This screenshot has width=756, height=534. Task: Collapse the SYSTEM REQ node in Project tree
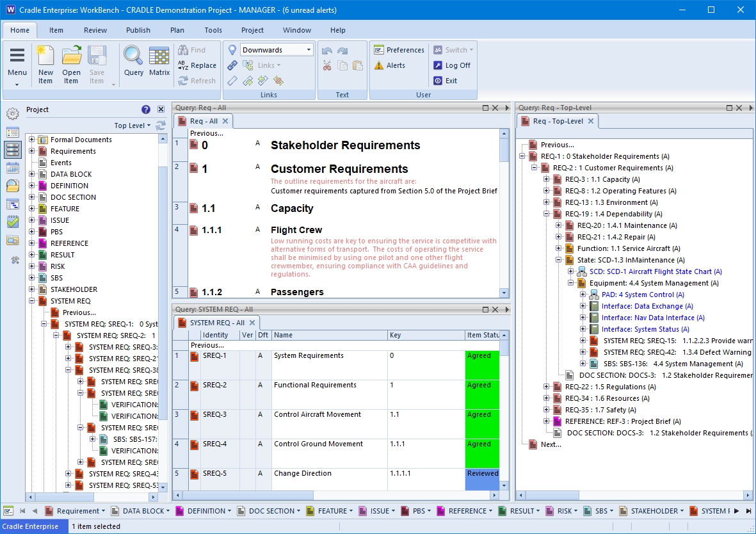click(x=32, y=301)
